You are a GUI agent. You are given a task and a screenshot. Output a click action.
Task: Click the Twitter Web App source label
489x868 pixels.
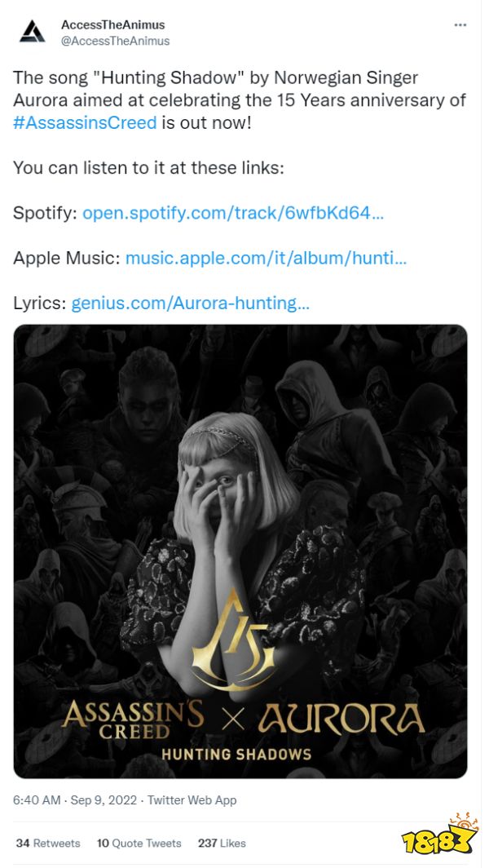(192, 799)
